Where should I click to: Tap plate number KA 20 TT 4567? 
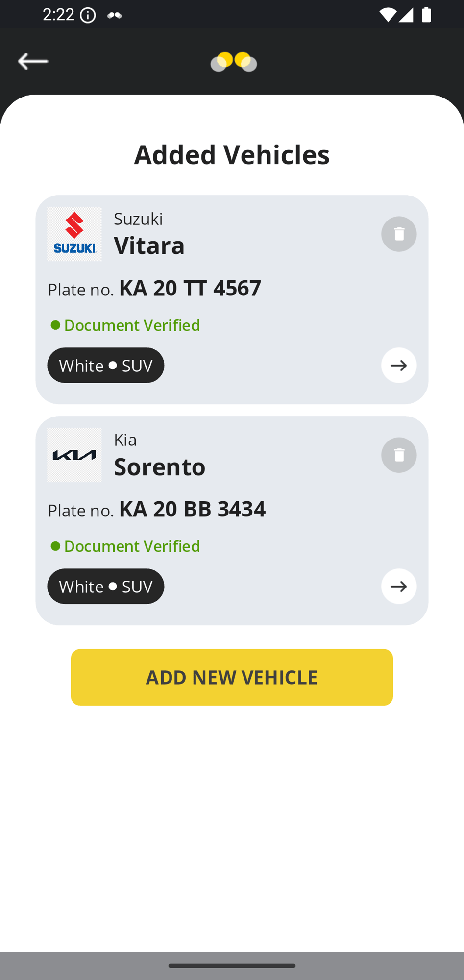(190, 288)
